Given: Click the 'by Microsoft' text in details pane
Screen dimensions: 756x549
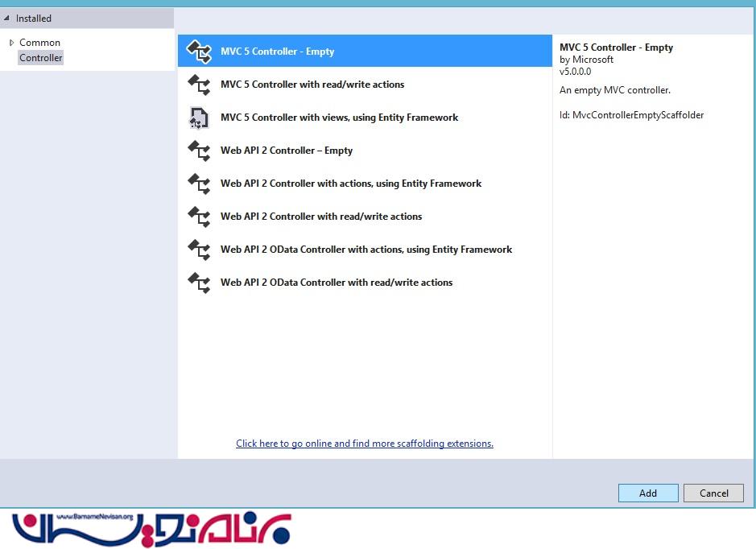Looking at the screenshot, I should click(x=586, y=60).
